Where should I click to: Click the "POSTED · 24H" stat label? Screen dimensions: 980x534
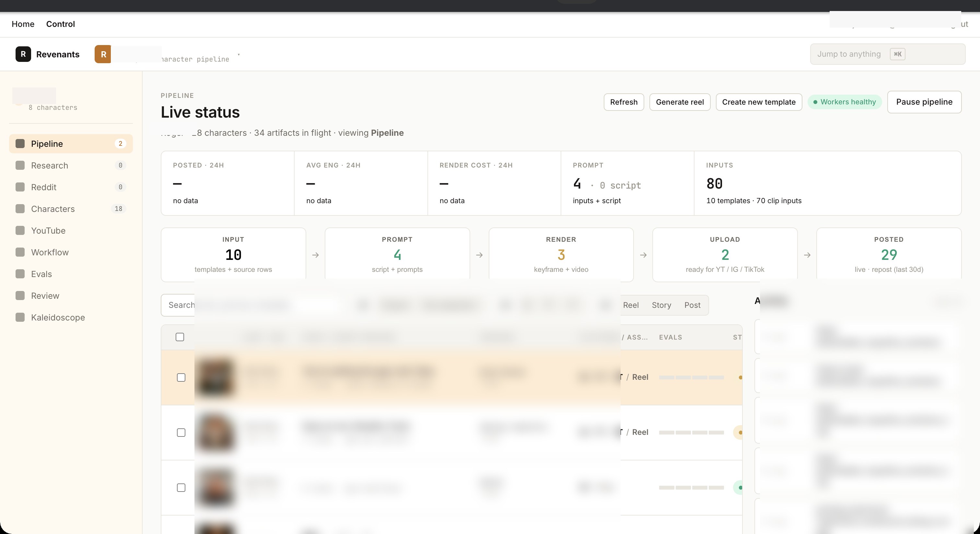point(198,165)
